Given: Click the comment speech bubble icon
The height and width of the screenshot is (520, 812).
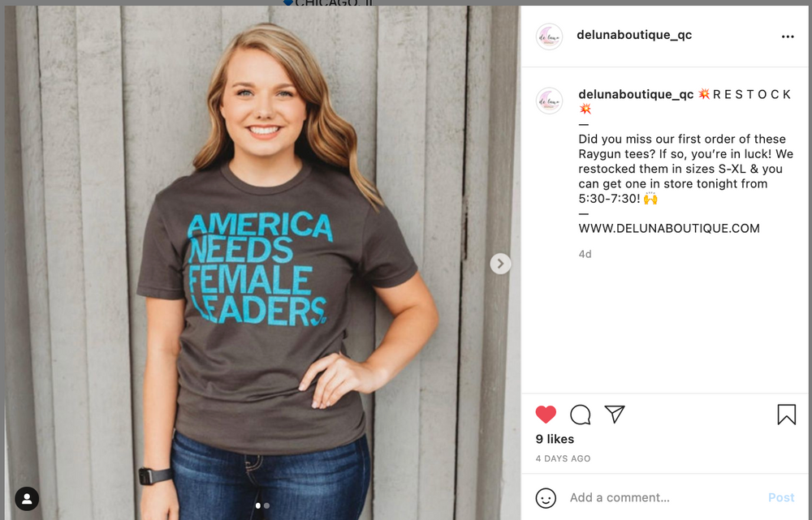Looking at the screenshot, I should pos(580,415).
